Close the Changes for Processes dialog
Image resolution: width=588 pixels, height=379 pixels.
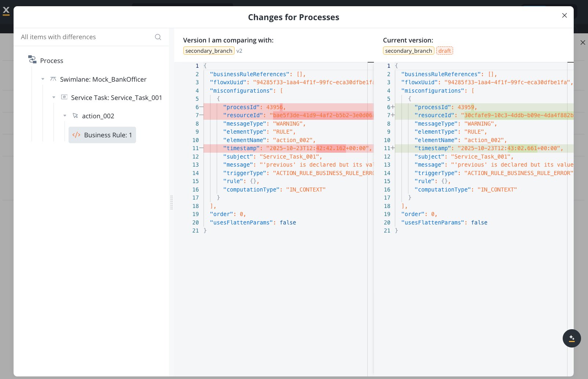tap(564, 15)
